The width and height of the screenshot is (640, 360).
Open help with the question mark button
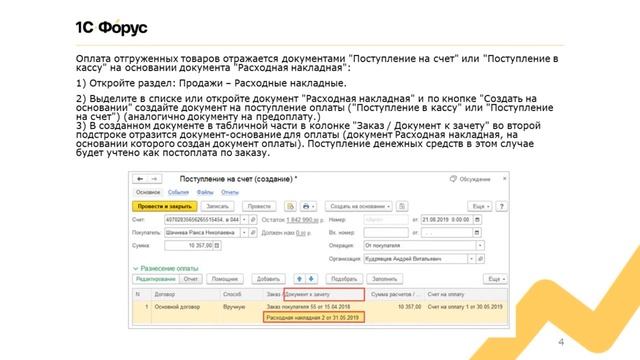click(502, 207)
